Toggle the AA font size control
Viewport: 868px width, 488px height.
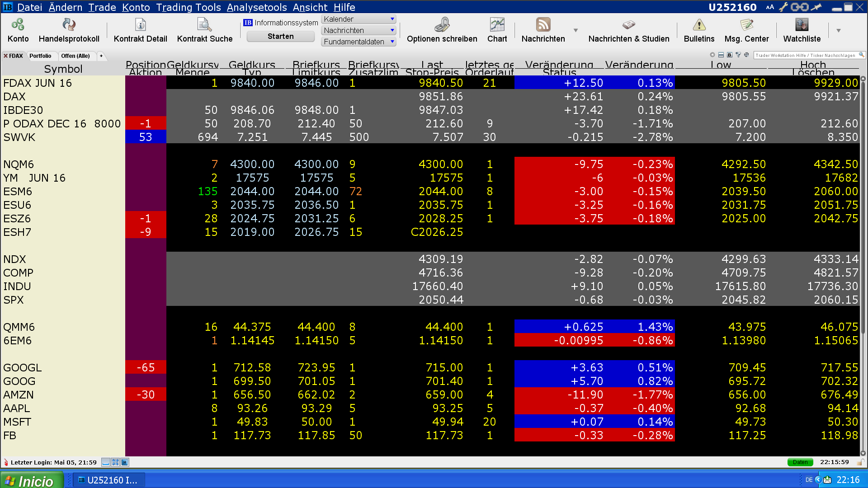(770, 7)
